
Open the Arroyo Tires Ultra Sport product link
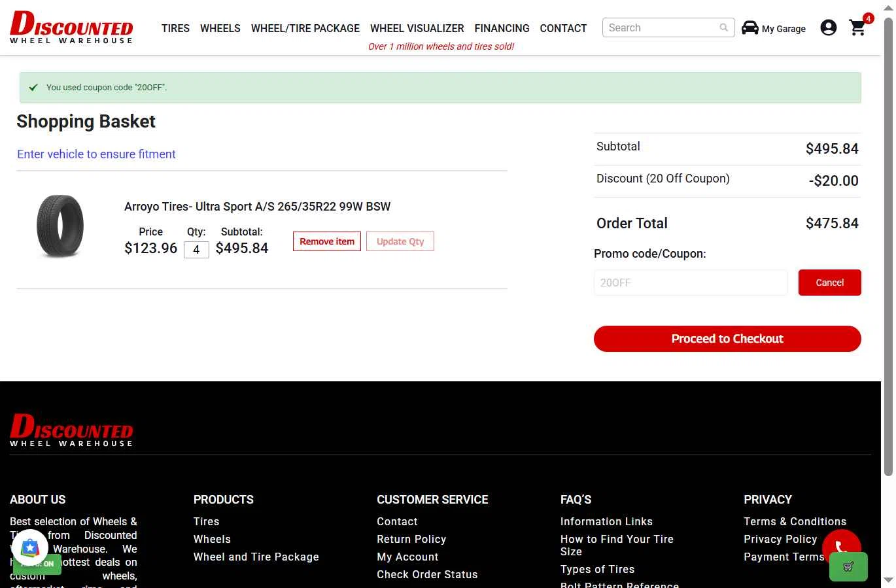pyautogui.click(x=257, y=207)
